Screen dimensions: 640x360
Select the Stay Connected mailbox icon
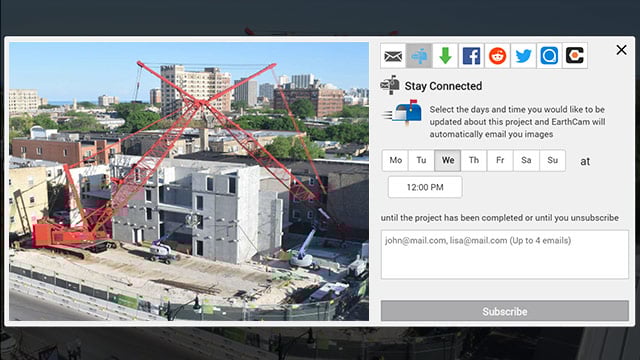point(419,56)
